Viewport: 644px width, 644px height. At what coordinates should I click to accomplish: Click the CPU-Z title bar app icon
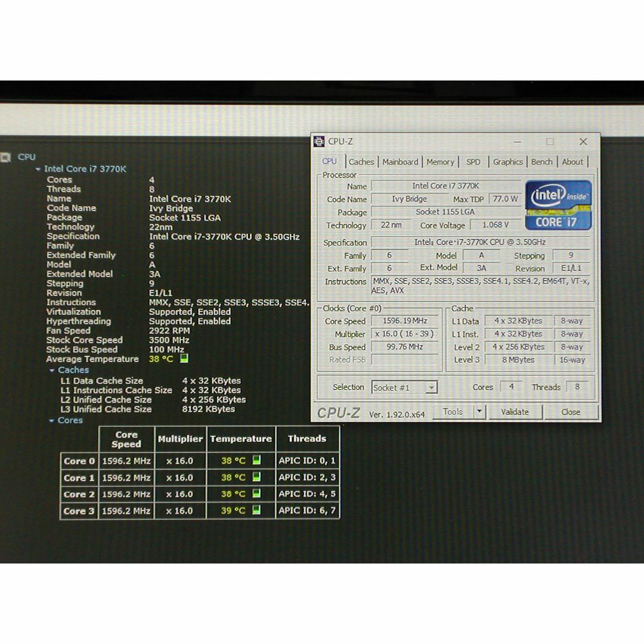click(318, 142)
